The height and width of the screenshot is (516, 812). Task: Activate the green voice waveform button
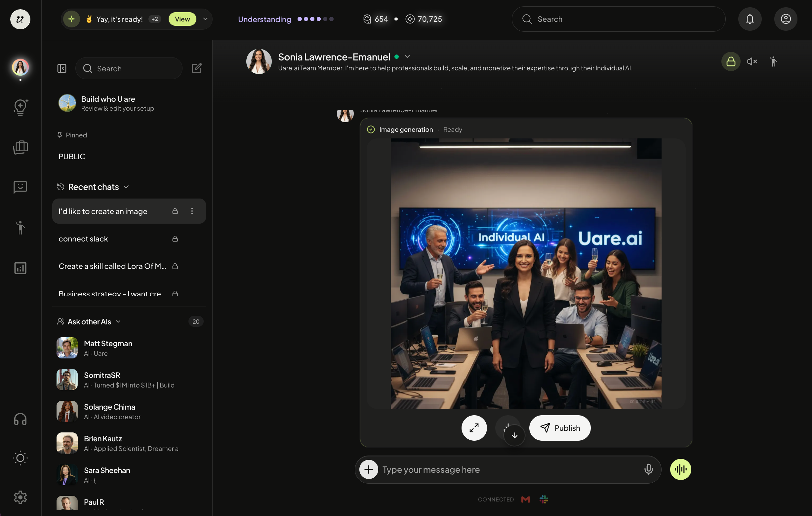click(x=680, y=469)
